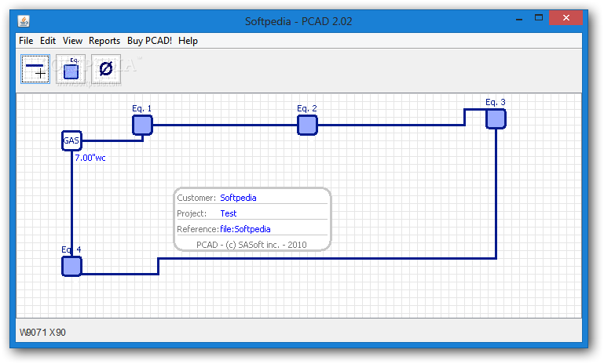Select the Eq. 4 equipment node

pos(71,266)
